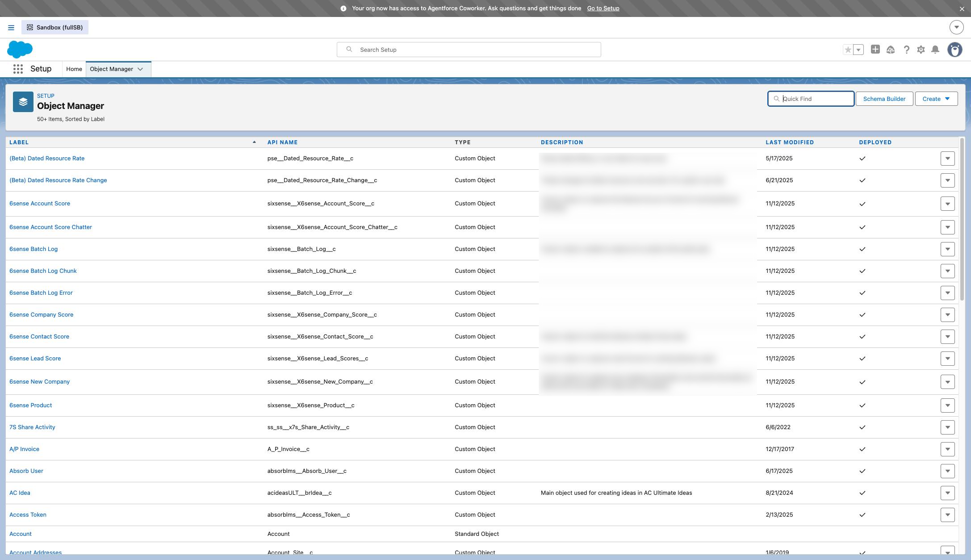971x560 pixels.
Task: Open row actions for AC Idea
Action: [947, 493]
